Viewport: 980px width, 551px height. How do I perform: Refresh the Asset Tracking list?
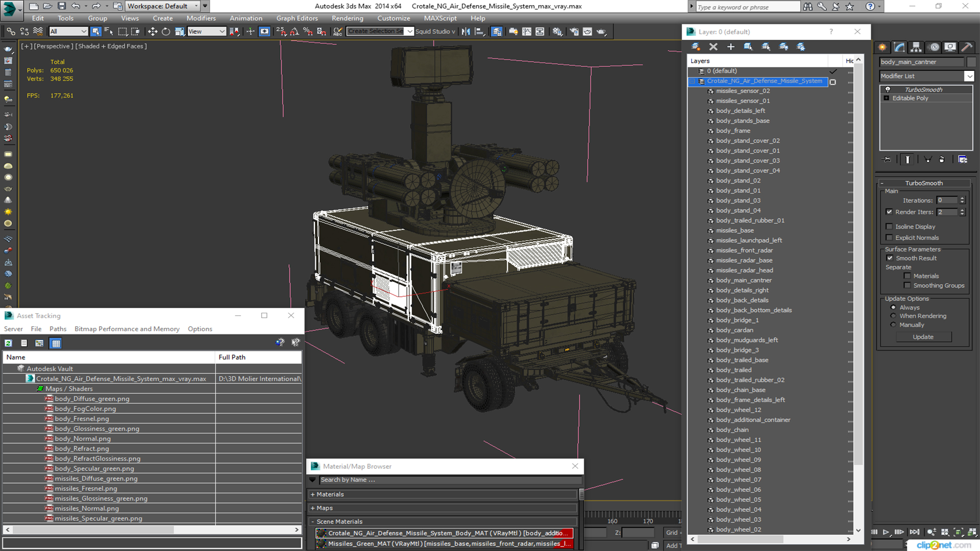click(x=9, y=343)
